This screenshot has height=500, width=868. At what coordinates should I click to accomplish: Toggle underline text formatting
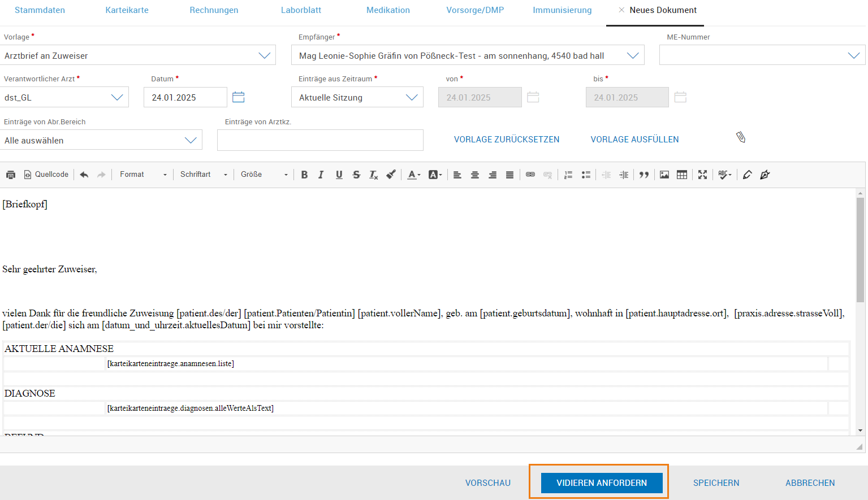coord(339,175)
